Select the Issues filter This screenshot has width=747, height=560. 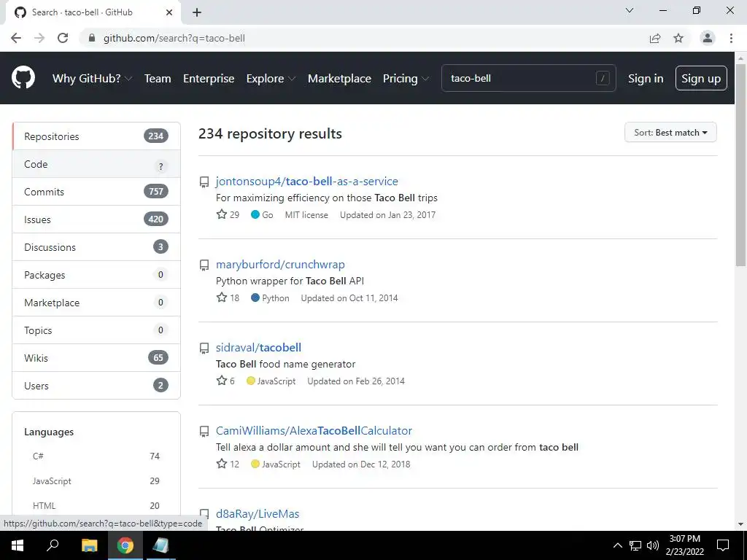96,219
